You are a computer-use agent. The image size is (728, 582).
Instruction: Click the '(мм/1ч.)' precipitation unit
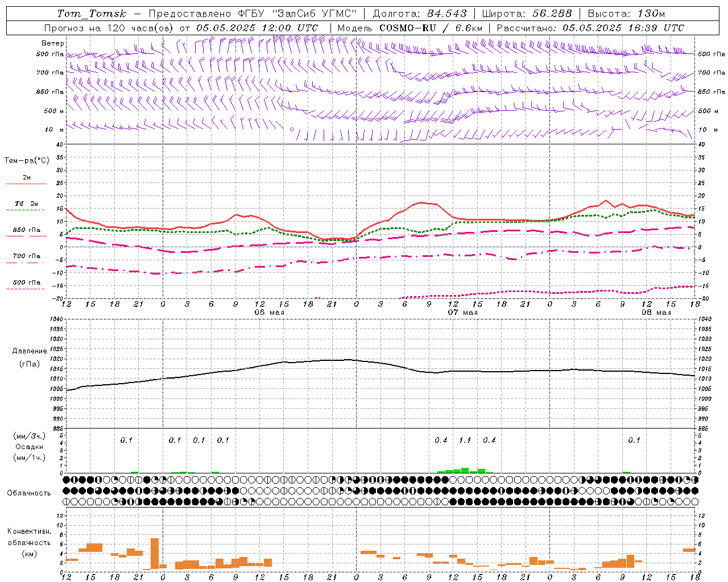coord(30,458)
